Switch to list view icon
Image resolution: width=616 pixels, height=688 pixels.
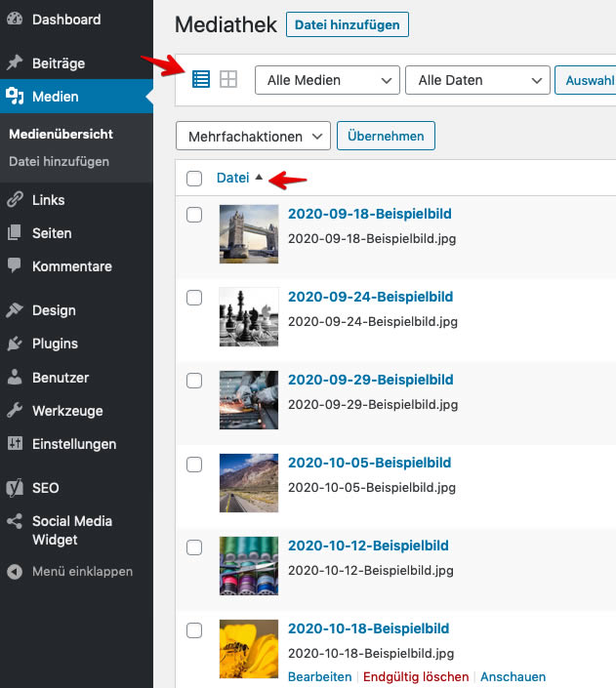pyautogui.click(x=201, y=79)
